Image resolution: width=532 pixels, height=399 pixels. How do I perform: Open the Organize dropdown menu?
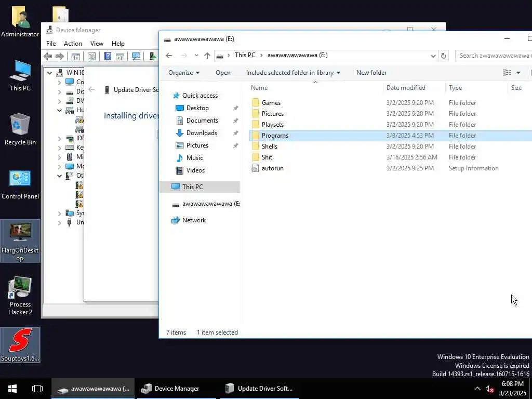click(x=184, y=73)
